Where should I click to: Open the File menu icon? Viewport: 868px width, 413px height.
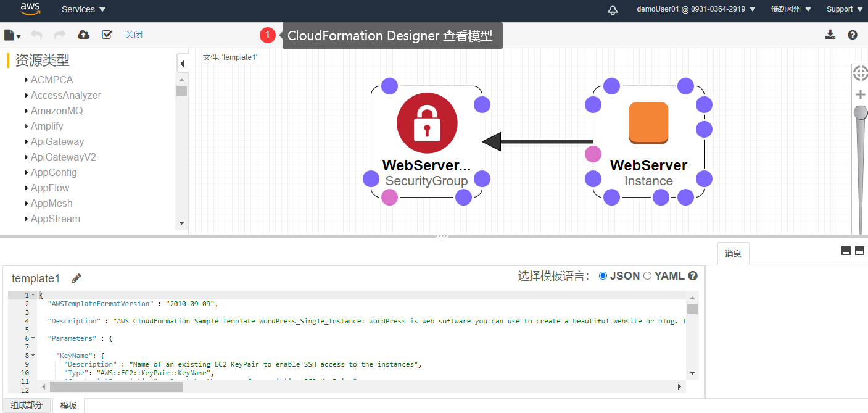coord(12,35)
